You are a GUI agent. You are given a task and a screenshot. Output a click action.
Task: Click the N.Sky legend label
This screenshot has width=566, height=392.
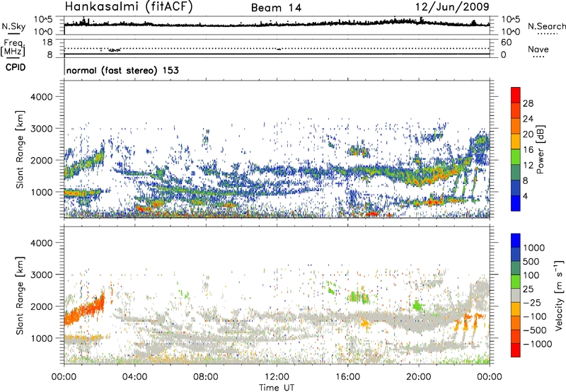point(13,26)
